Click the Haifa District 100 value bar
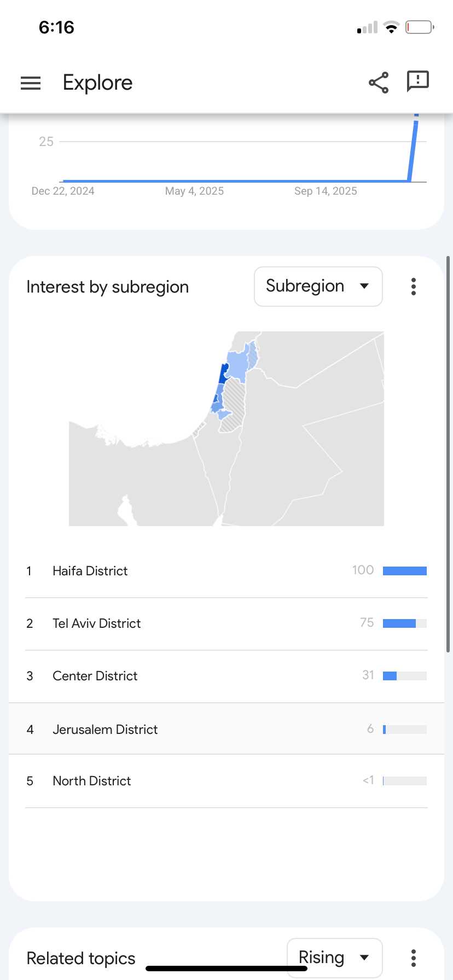 [x=404, y=571]
